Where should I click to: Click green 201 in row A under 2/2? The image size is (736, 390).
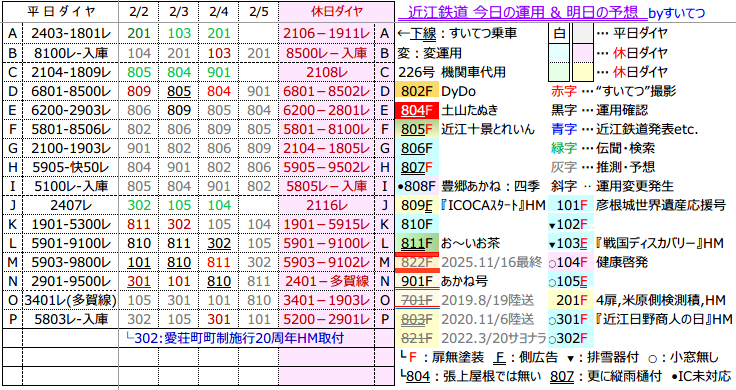click(139, 33)
